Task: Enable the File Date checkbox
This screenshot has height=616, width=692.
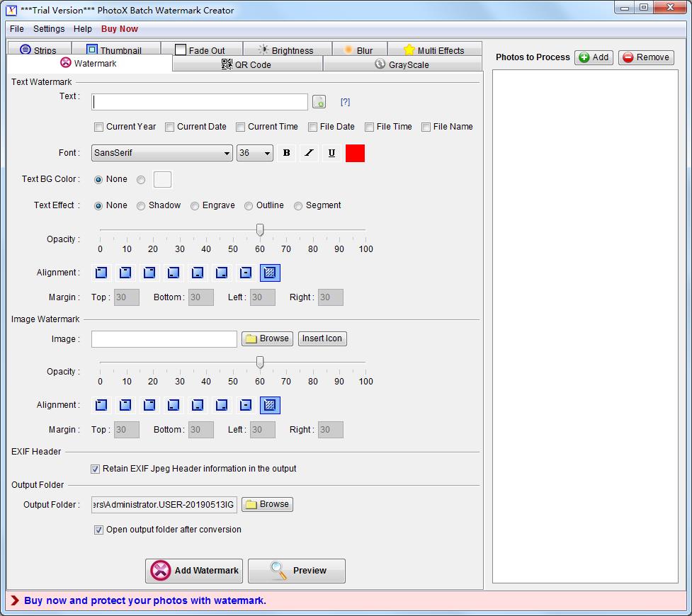Action: coord(312,127)
